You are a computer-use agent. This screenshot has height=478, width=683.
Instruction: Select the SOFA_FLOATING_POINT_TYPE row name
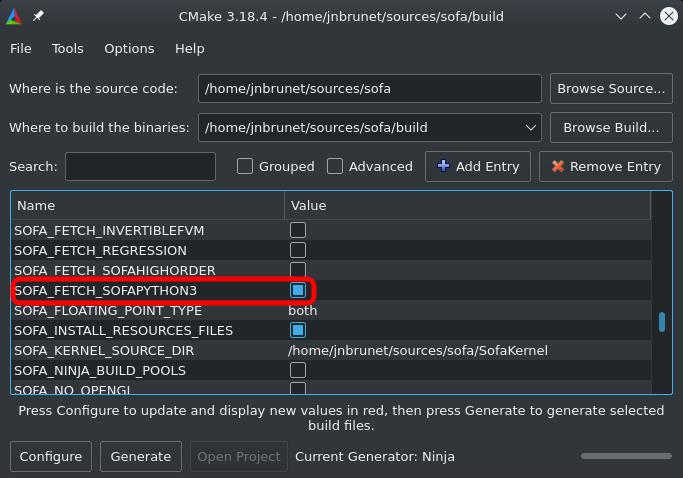[x=108, y=311]
